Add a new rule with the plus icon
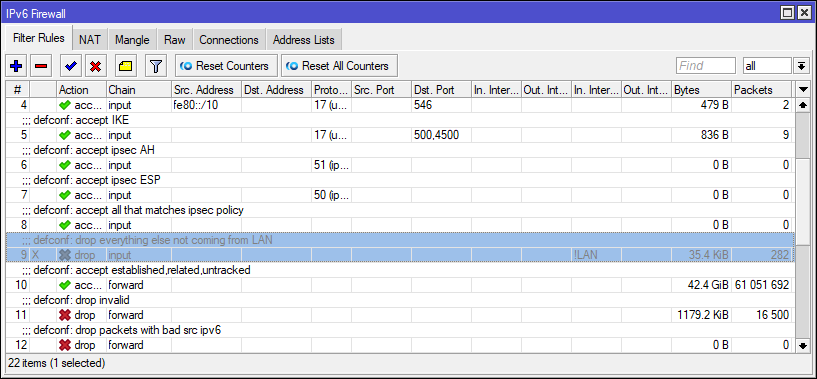Image resolution: width=817 pixels, height=379 pixels. point(16,66)
